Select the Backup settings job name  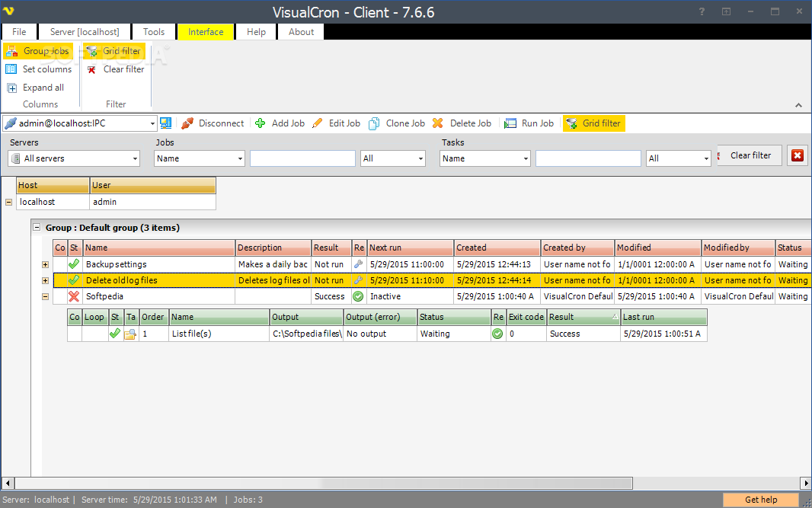(x=116, y=264)
